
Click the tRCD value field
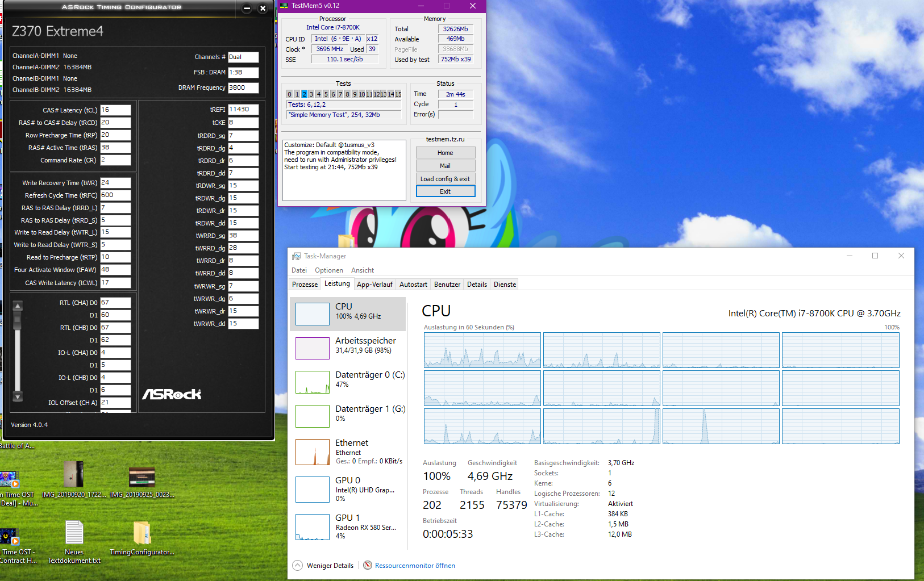click(115, 123)
